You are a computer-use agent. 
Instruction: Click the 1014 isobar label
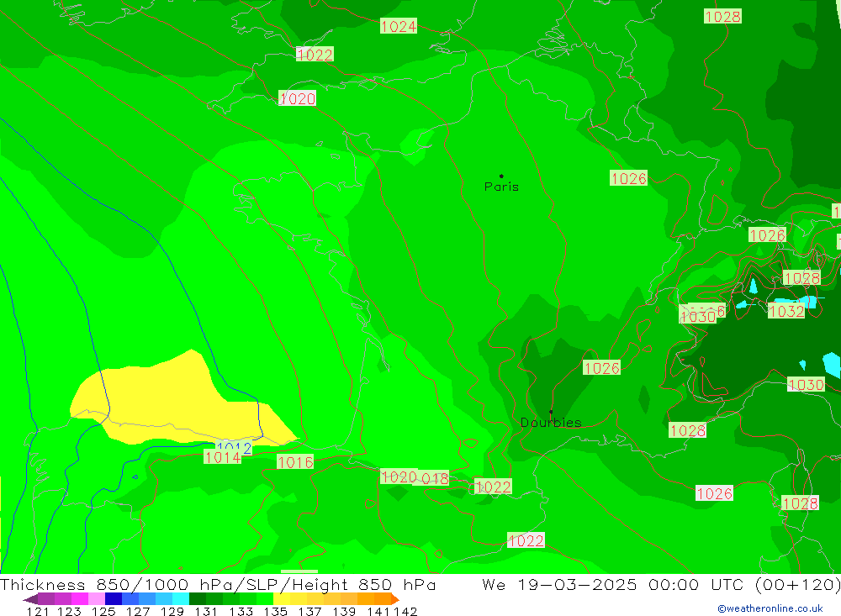[223, 457]
